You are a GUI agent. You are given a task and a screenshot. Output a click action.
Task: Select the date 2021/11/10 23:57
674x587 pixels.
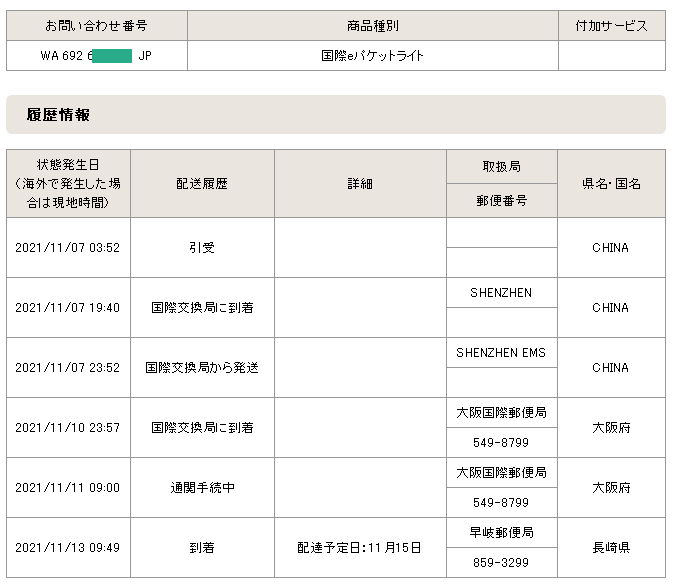coord(67,428)
